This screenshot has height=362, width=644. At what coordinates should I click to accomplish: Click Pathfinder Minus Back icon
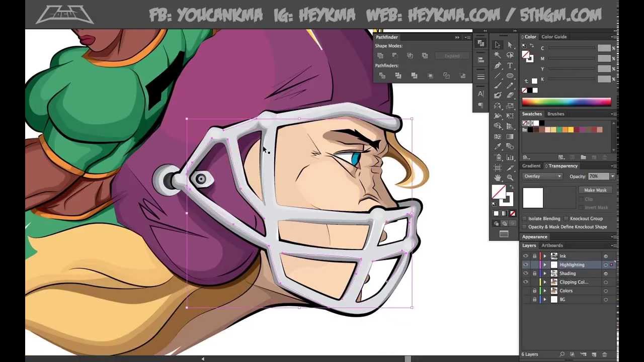click(462, 75)
